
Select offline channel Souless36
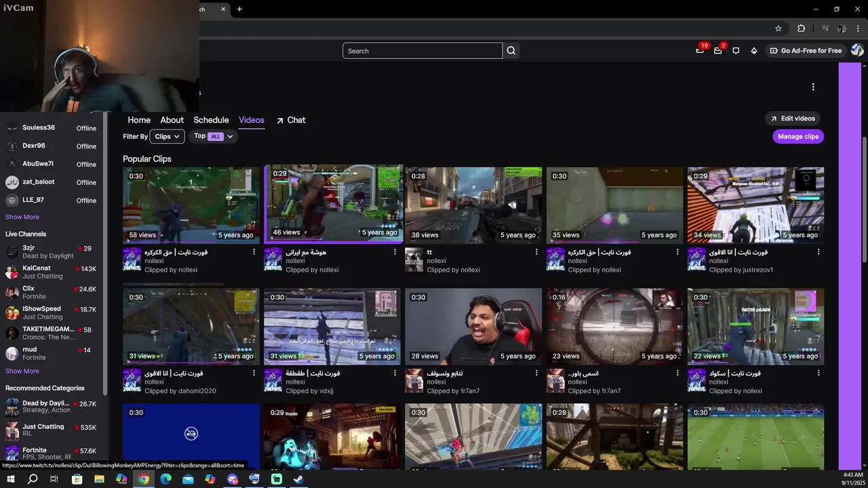click(x=52, y=128)
